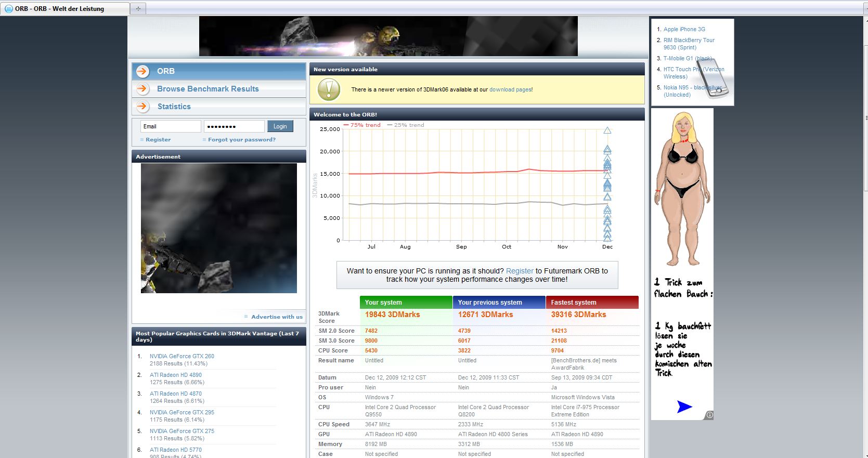Open the Nokia N95 unlocked link
Image resolution: width=868 pixels, height=458 pixels.
coord(693,91)
